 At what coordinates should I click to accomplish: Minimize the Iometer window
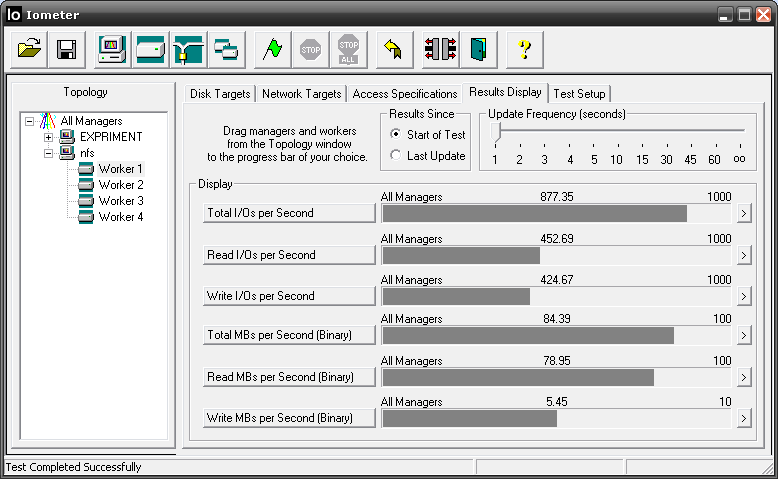click(x=725, y=14)
